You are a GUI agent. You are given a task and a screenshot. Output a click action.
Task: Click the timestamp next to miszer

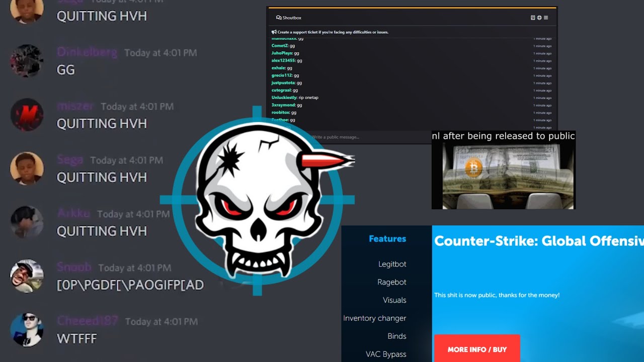[137, 107]
